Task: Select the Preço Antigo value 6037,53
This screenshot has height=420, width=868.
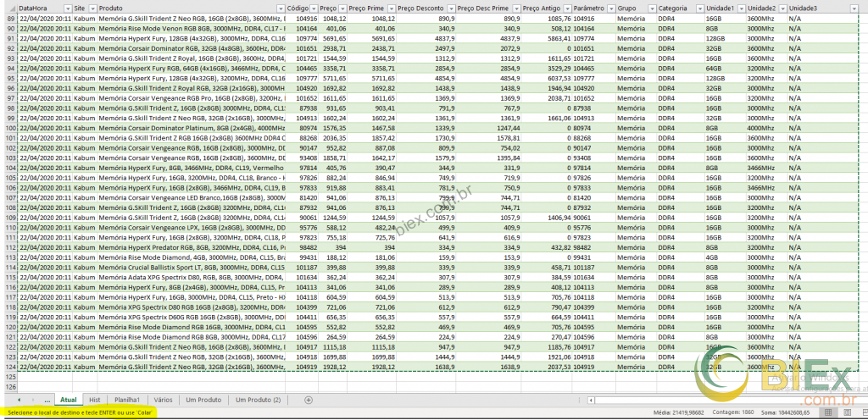Action: pyautogui.click(x=547, y=79)
